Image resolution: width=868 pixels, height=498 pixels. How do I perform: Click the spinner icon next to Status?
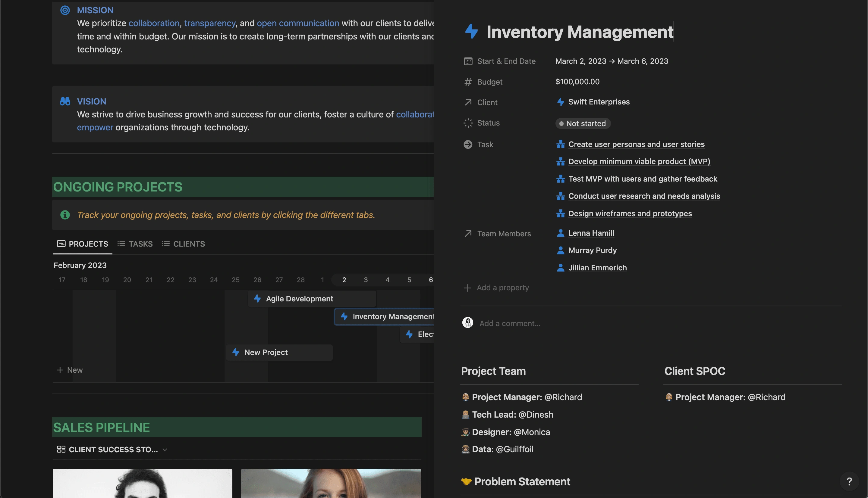point(468,123)
